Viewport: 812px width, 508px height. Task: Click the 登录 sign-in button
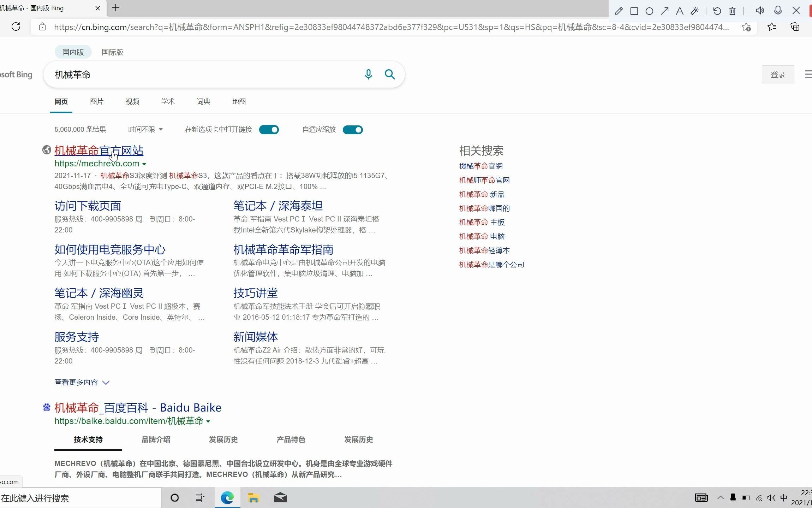(x=778, y=74)
